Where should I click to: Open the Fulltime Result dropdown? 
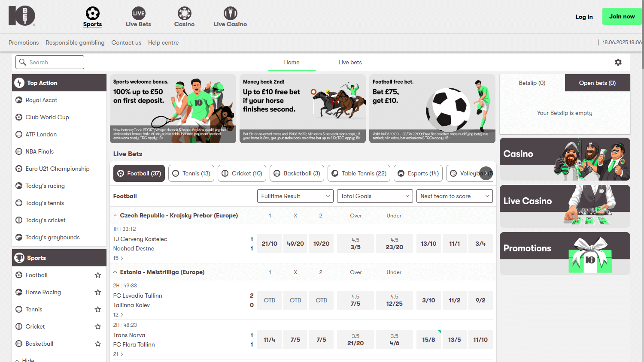tap(295, 196)
